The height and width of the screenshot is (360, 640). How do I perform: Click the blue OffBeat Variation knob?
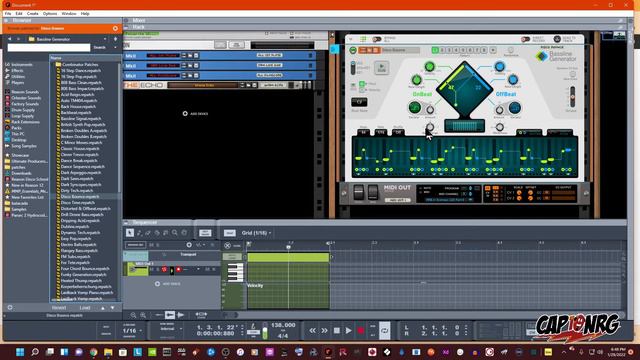pos(515,108)
